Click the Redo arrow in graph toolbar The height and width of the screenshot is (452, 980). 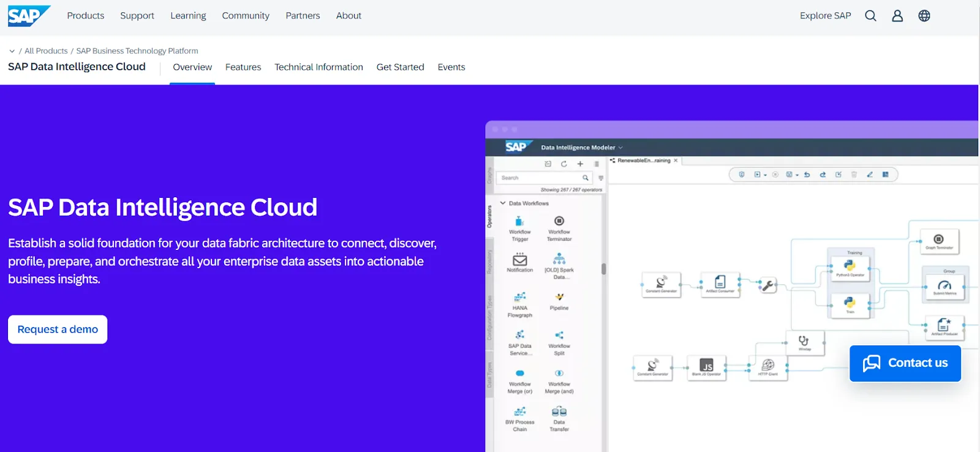coord(823,175)
